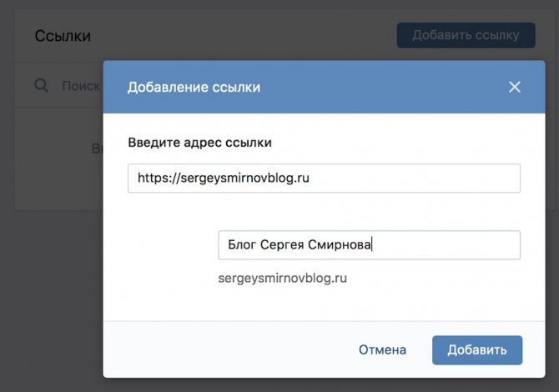559x392 pixels.
Task: Click the search magnifier icon in background
Action: coord(42,86)
